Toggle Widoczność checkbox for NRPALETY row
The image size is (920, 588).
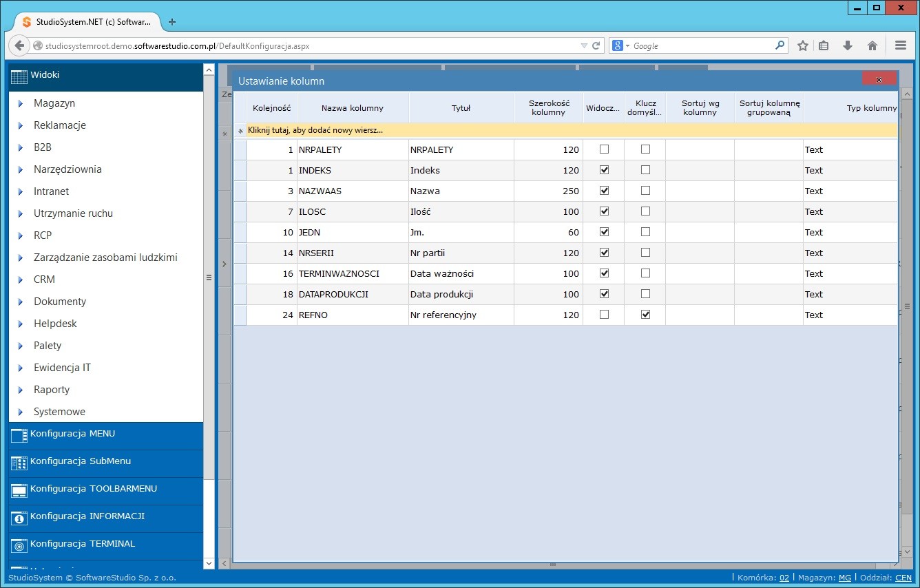[604, 149]
